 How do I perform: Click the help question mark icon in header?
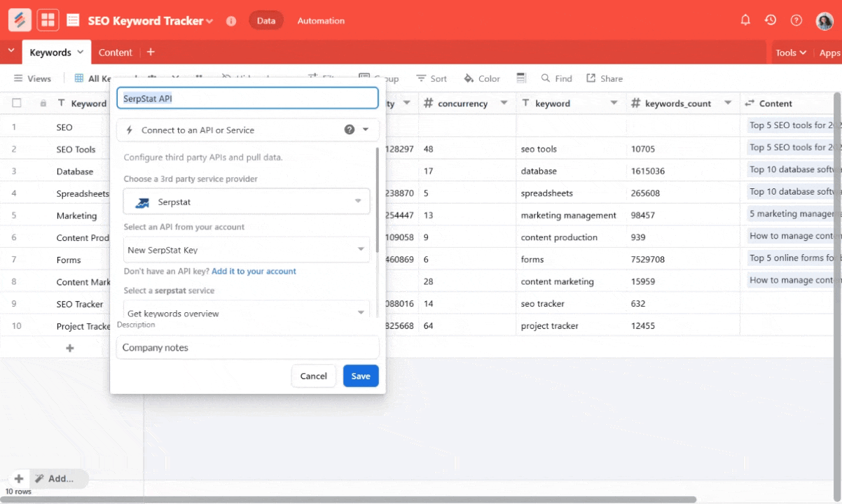796,20
